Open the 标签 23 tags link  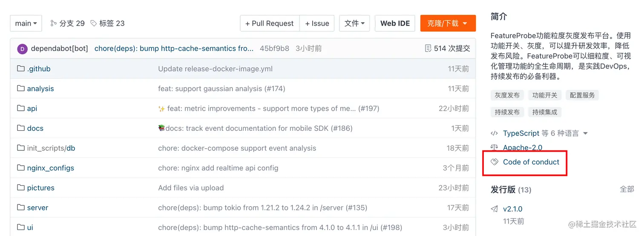(x=112, y=23)
